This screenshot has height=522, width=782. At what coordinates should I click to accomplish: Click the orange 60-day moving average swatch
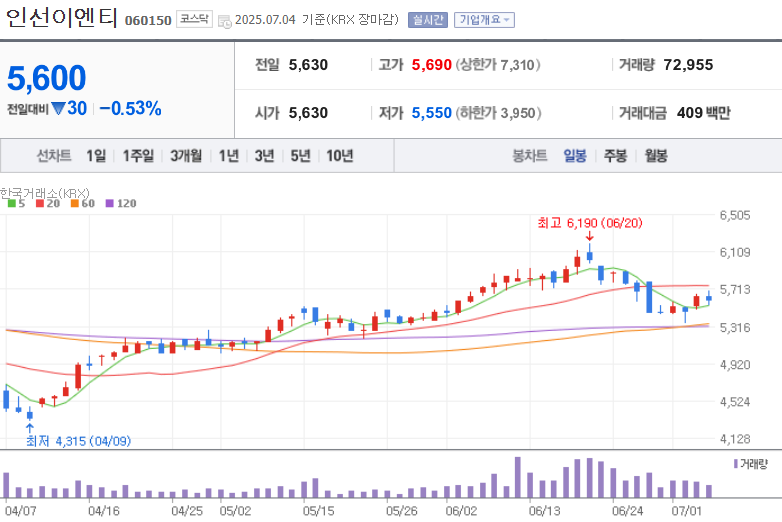(x=75, y=203)
